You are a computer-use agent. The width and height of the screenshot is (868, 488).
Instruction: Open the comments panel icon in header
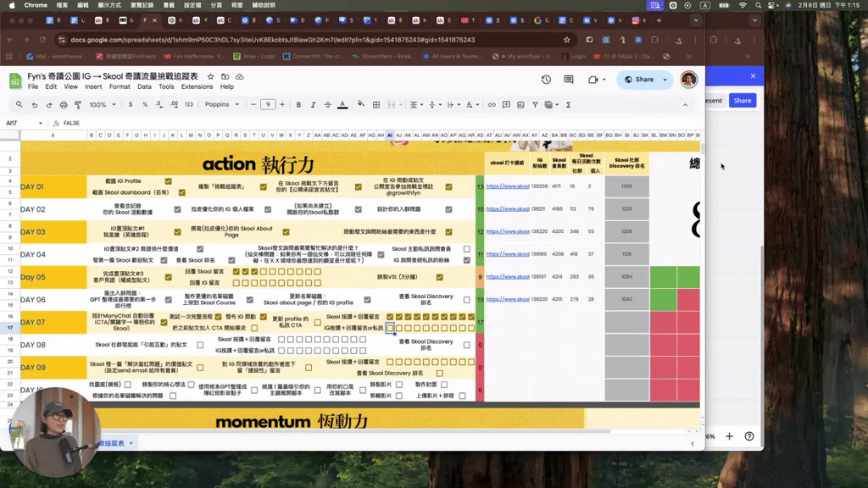point(569,80)
